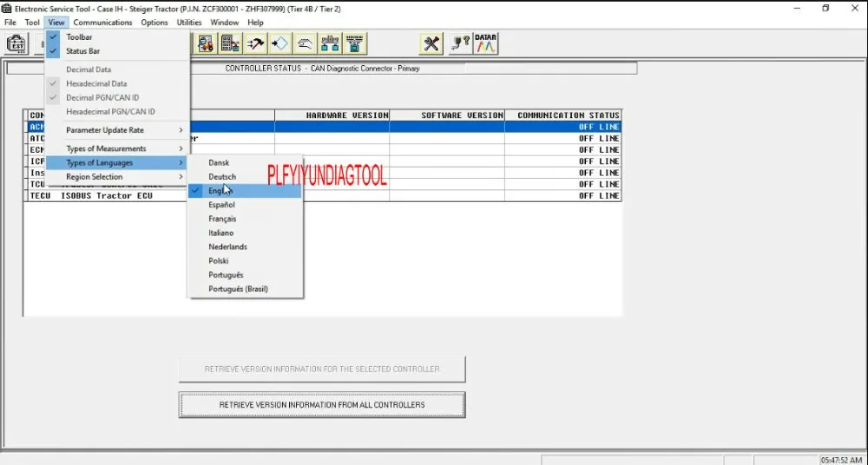Image resolution: width=868 pixels, height=465 pixels.
Task: Open the File menu
Action: tap(10, 23)
